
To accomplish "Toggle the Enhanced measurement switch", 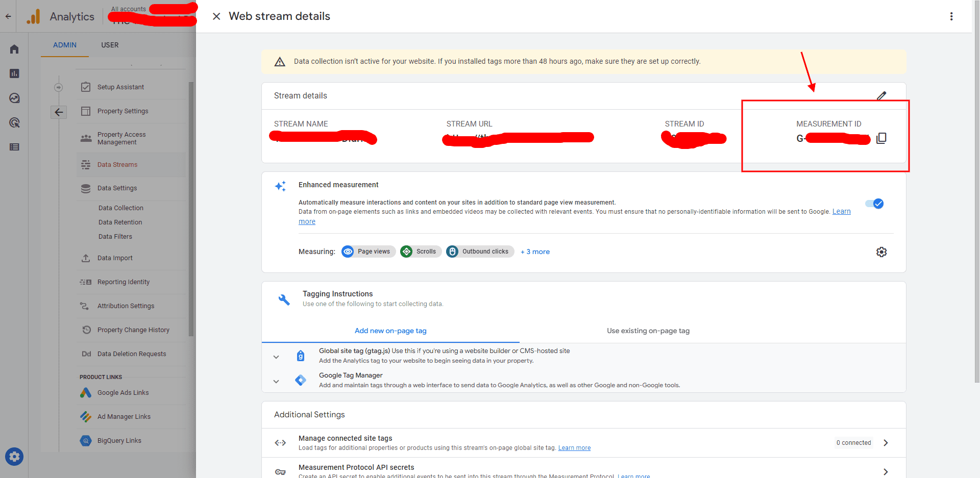I will [x=875, y=204].
